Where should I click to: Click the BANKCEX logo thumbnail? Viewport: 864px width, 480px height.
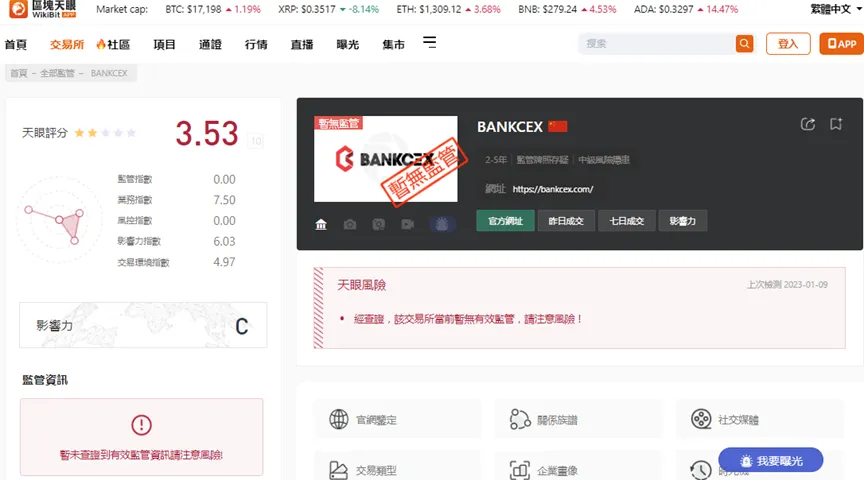386,159
